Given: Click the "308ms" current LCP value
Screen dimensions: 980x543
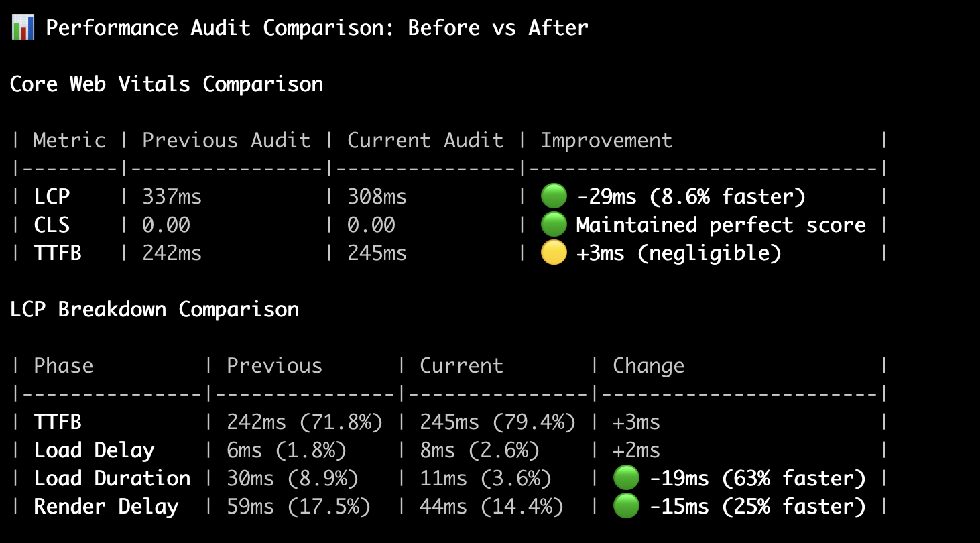Looking at the screenshot, I should (377, 197).
